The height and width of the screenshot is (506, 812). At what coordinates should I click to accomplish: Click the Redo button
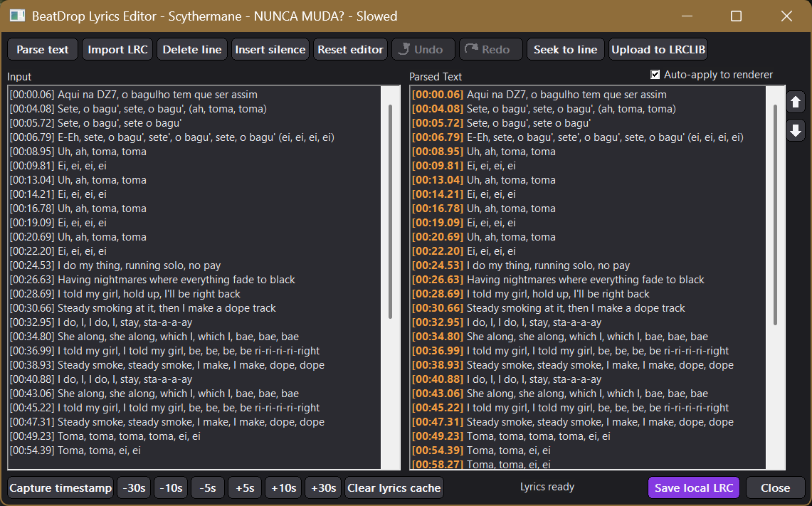coord(491,50)
